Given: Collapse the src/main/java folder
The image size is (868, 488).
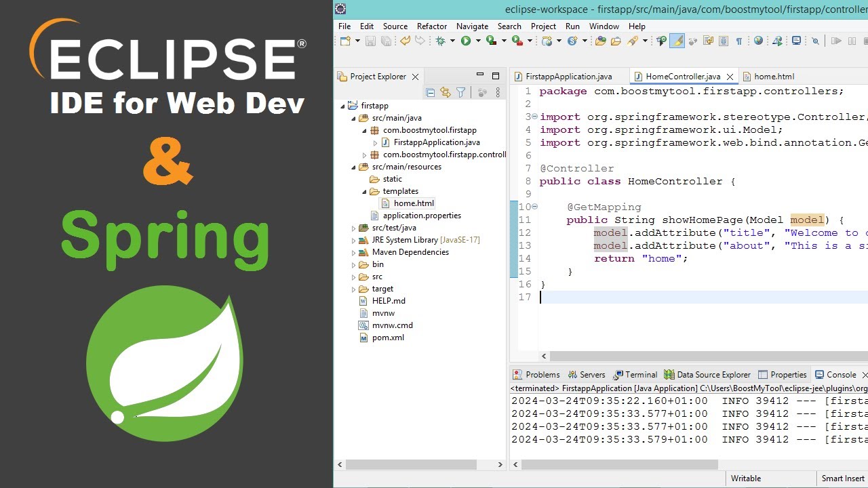Looking at the screenshot, I should pyautogui.click(x=353, y=118).
